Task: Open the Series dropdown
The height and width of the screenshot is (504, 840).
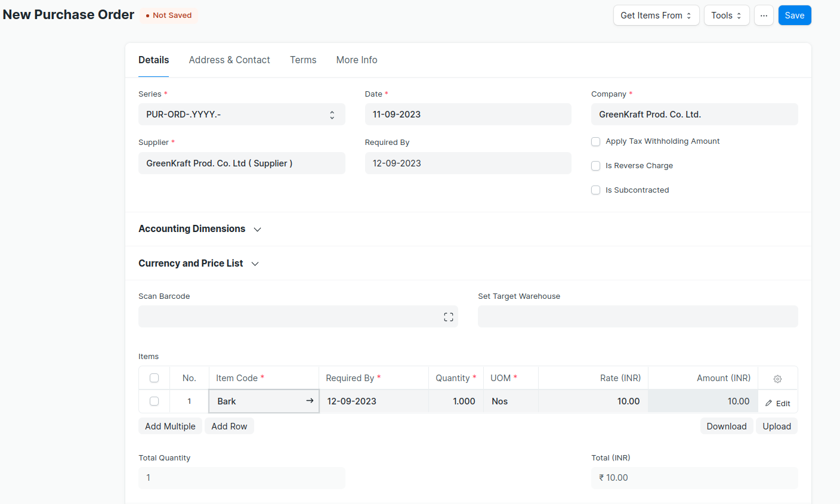Action: 242,115
